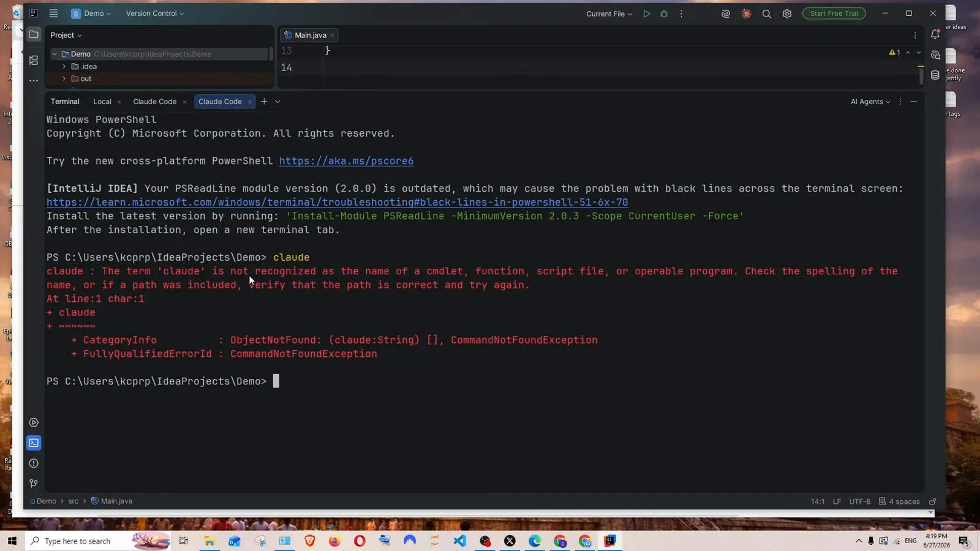Image resolution: width=980 pixels, height=551 pixels.
Task: Add a new terminal tab
Action: 264,102
